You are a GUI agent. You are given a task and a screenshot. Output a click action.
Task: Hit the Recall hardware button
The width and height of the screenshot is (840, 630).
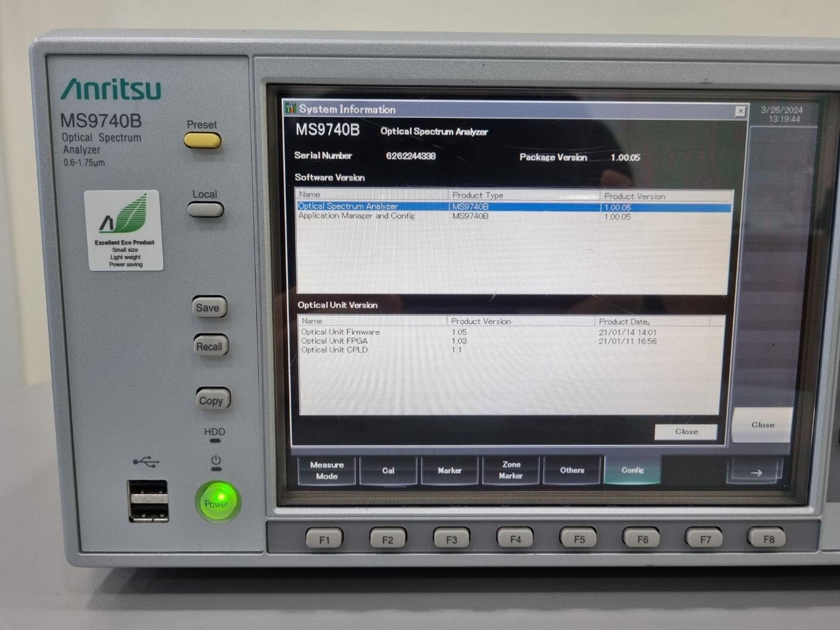pyautogui.click(x=211, y=346)
